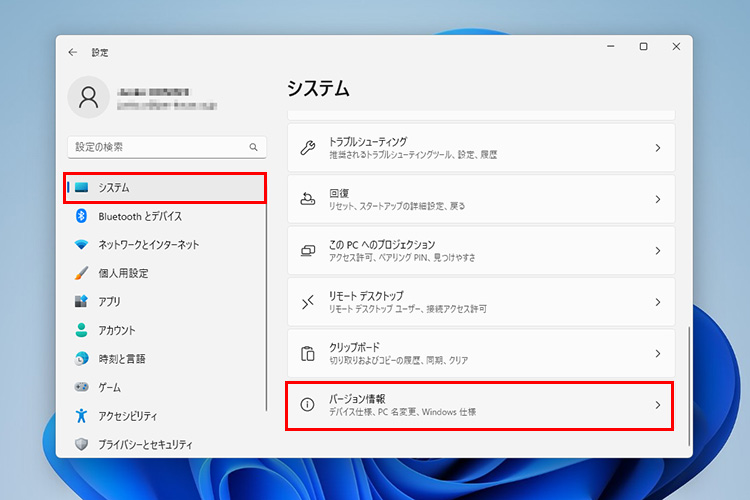This screenshot has width=750, height=500.
Task: Expand the この PC へのプロジェクション chevron
Action: point(657,251)
